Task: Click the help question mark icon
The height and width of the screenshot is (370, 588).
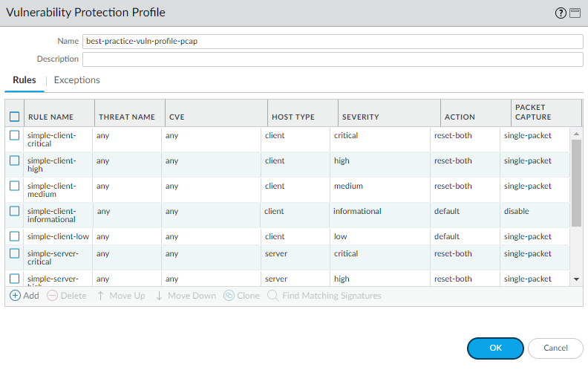Action: pyautogui.click(x=561, y=13)
